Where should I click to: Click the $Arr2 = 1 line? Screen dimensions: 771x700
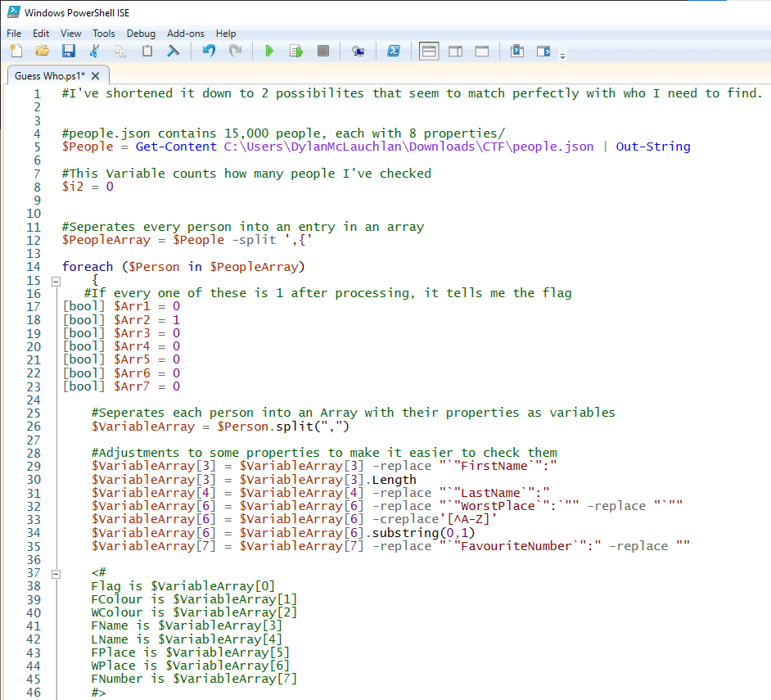(121, 320)
